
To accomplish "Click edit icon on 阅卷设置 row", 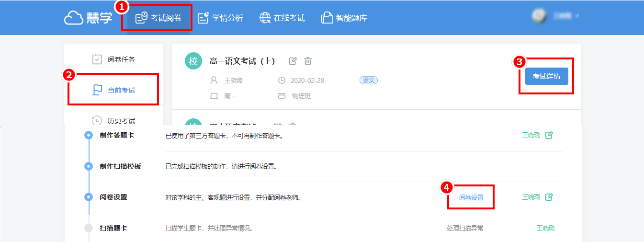I will tap(549, 197).
